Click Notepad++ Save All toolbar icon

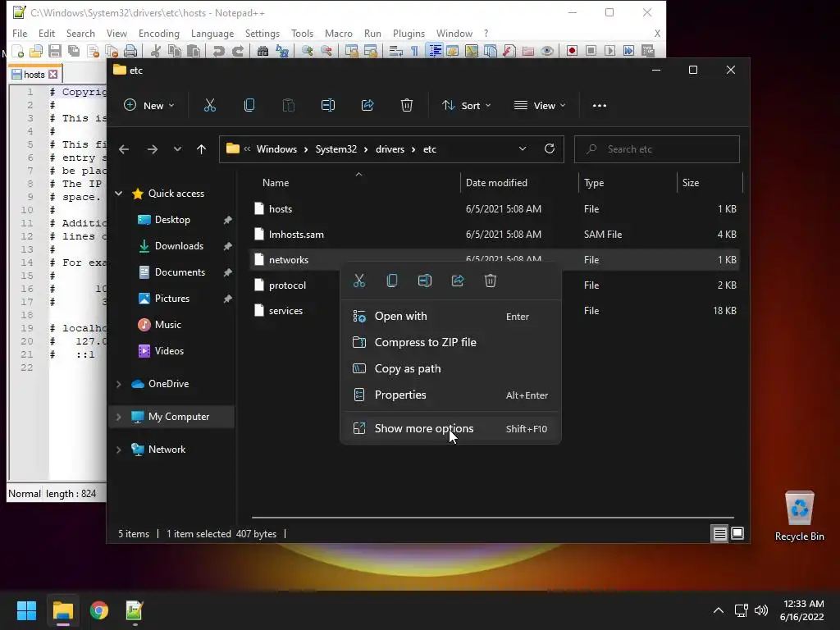73,51
